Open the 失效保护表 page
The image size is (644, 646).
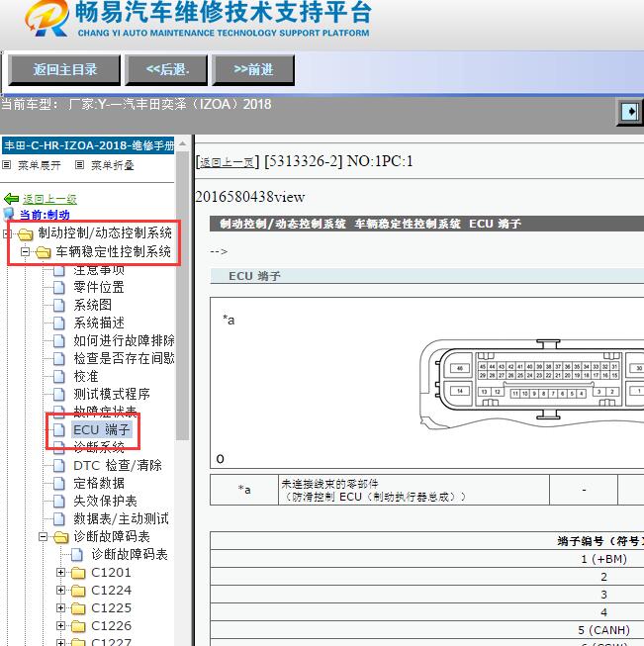(x=105, y=501)
